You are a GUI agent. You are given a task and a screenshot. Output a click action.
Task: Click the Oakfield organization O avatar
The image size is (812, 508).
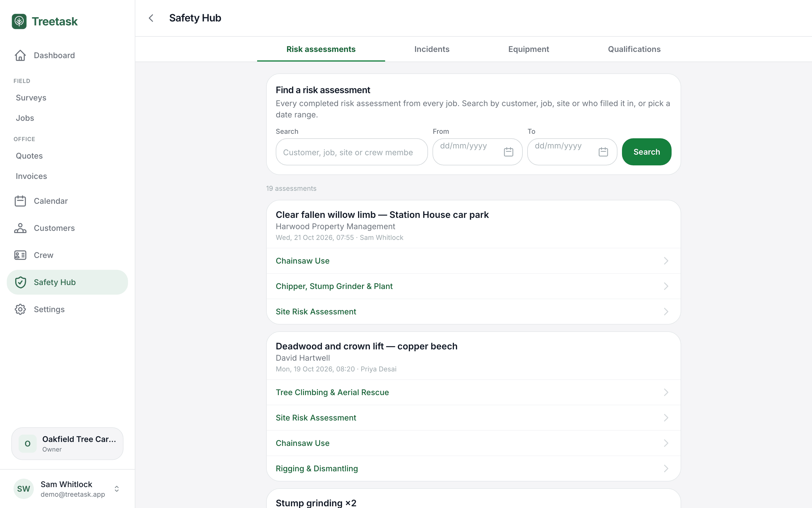coord(28,443)
